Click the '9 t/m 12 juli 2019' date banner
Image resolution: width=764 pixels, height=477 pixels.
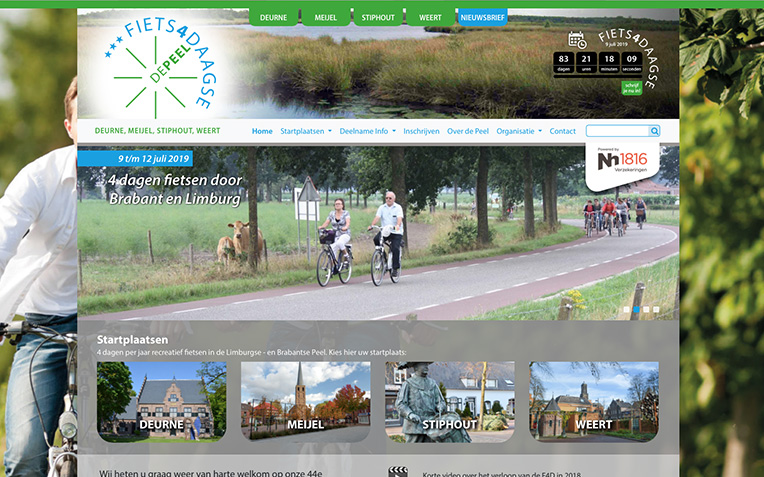click(135, 158)
